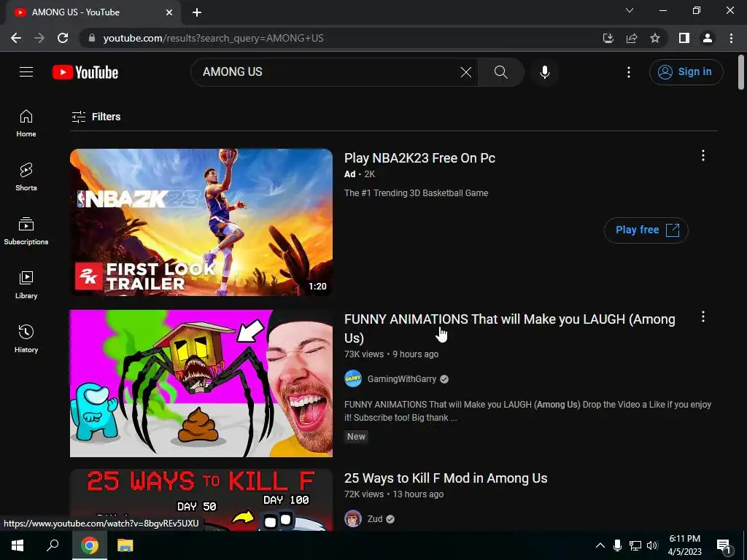Visit Zud channel name
The height and width of the screenshot is (560, 747).
pos(375,519)
